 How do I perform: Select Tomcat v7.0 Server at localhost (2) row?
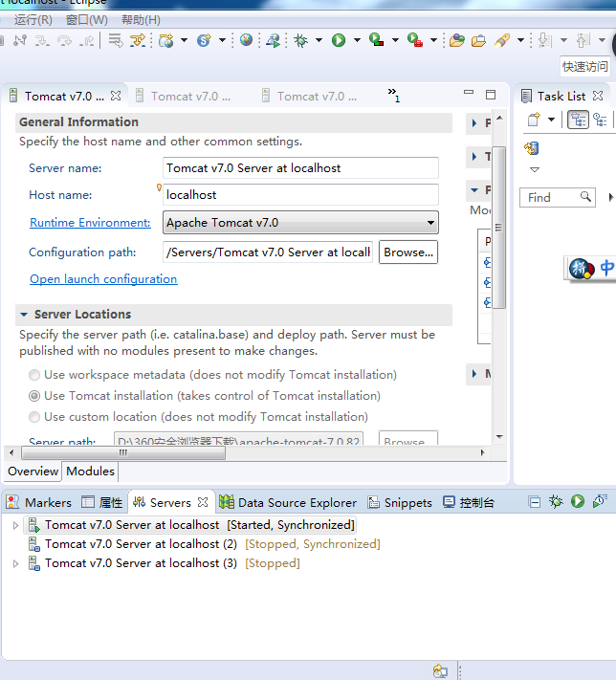[212, 544]
